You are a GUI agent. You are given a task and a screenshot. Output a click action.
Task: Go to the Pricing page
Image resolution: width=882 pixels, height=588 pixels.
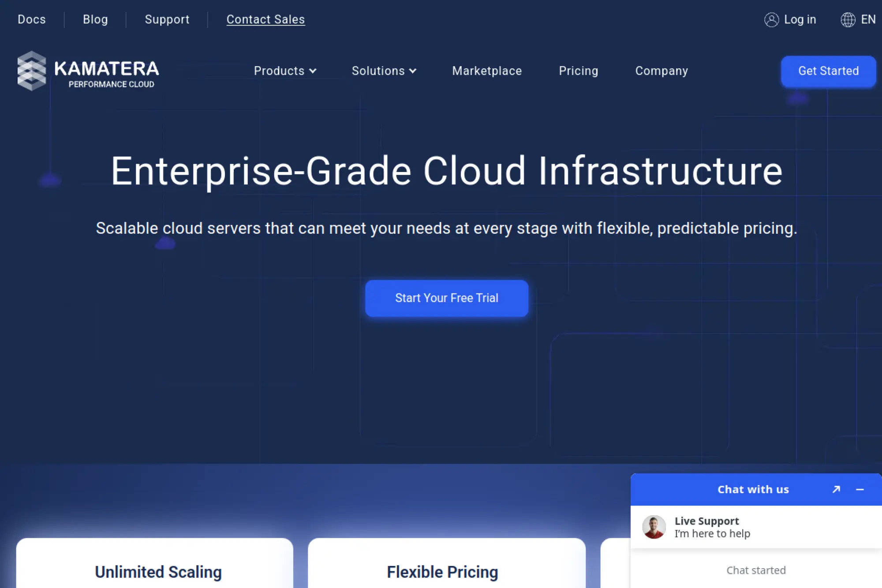[578, 71]
